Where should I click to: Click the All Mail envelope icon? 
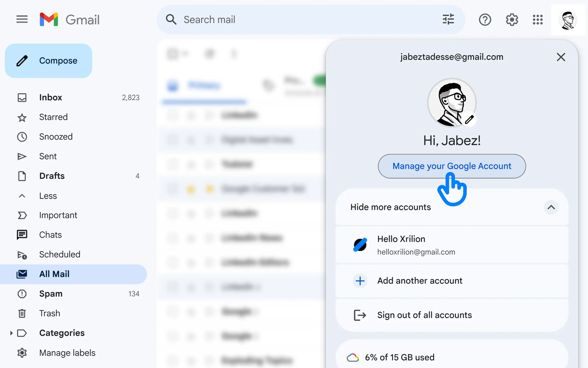click(22, 274)
